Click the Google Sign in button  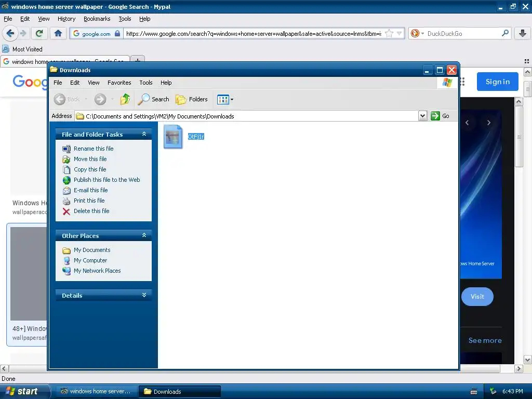(x=497, y=82)
